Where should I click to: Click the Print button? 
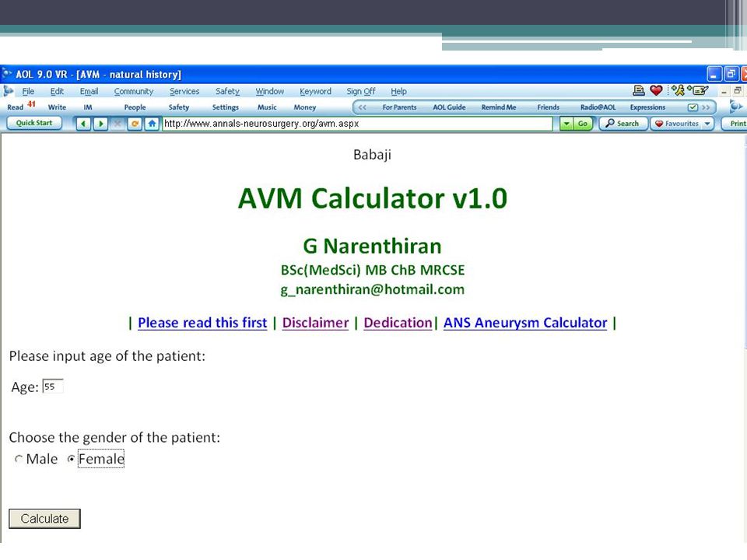tap(735, 124)
